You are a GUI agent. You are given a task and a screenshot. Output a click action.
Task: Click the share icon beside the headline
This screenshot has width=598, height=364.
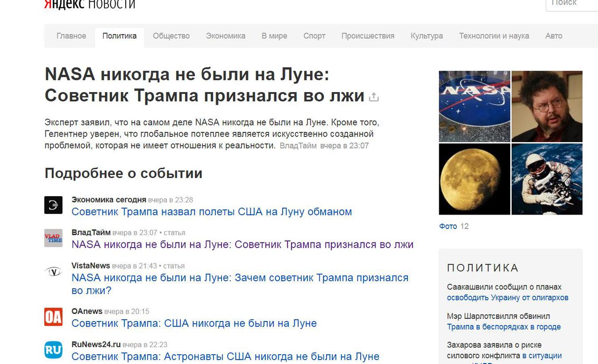coord(374,97)
